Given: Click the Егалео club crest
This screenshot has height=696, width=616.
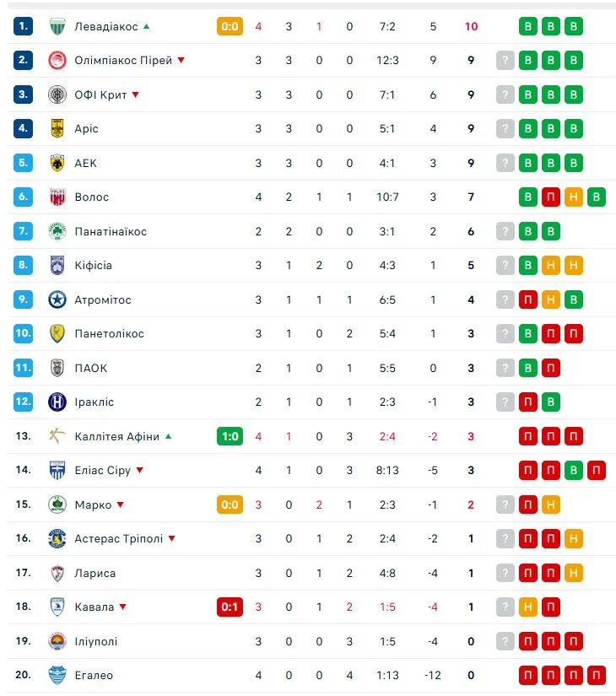Looking at the screenshot, I should [57, 675].
